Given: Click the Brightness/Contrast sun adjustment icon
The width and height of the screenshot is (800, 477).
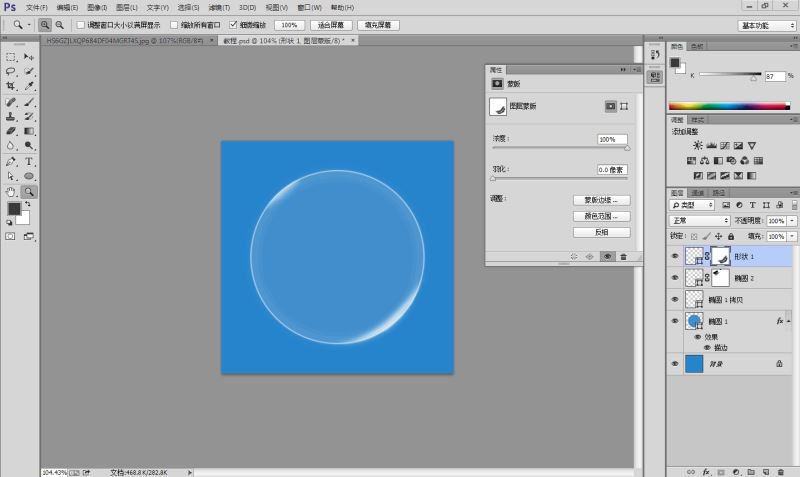Looking at the screenshot, I should pos(690,146).
